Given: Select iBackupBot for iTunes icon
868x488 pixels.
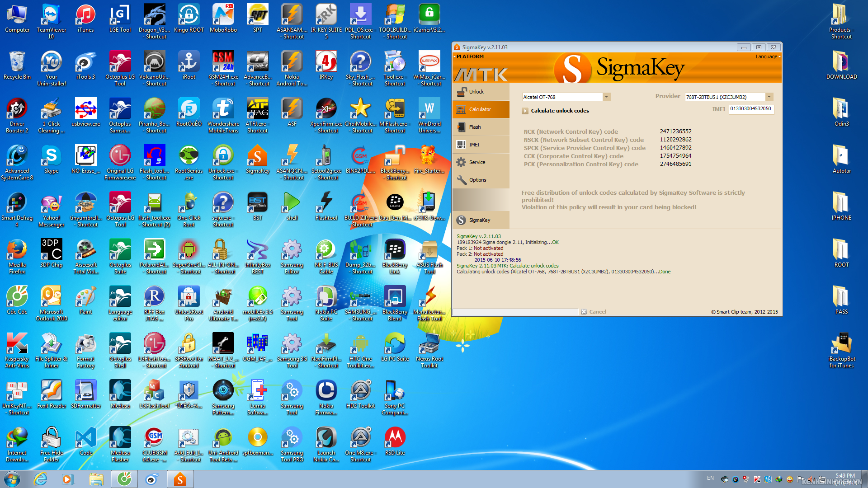Looking at the screenshot, I should click(x=841, y=350).
